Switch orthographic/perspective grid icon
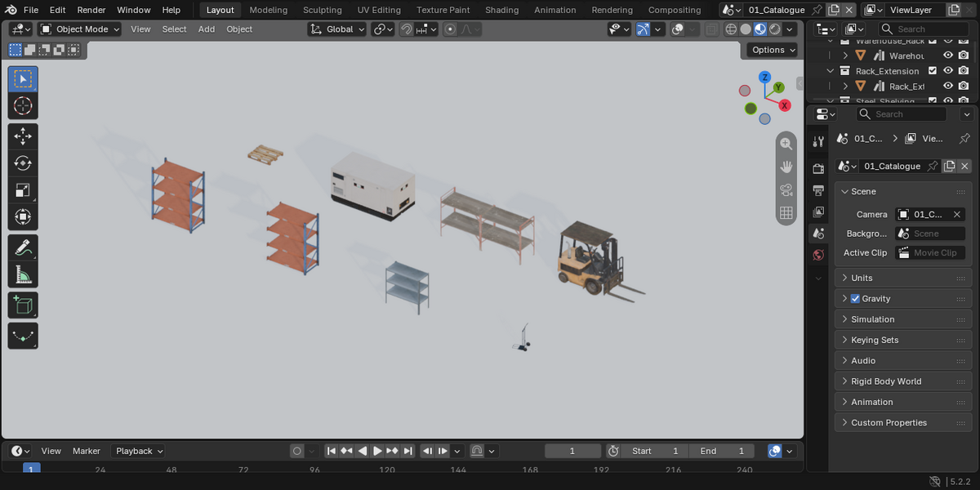The width and height of the screenshot is (980, 490). 786,213
